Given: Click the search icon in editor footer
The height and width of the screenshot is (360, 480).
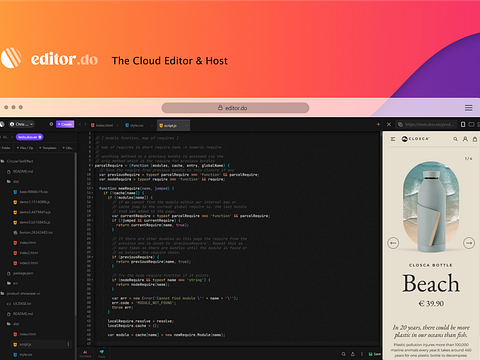Looking at the screenshot, I should tap(343, 354).
